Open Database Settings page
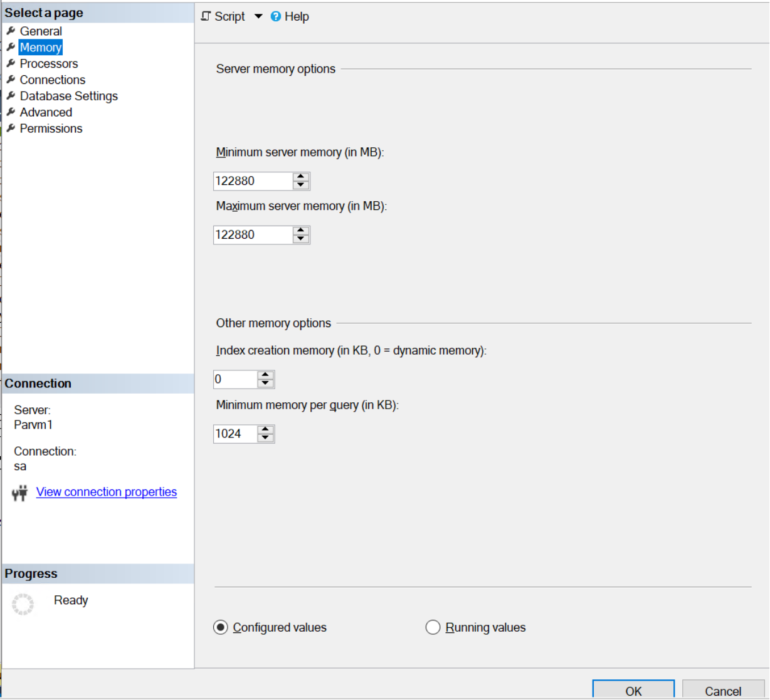 69,97
